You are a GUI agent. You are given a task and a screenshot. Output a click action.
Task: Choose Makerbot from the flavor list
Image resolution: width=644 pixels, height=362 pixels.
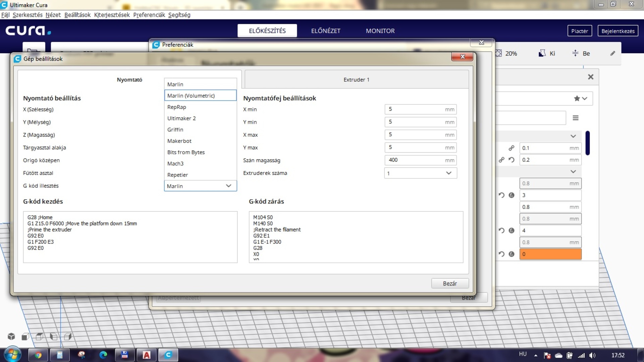(200, 141)
